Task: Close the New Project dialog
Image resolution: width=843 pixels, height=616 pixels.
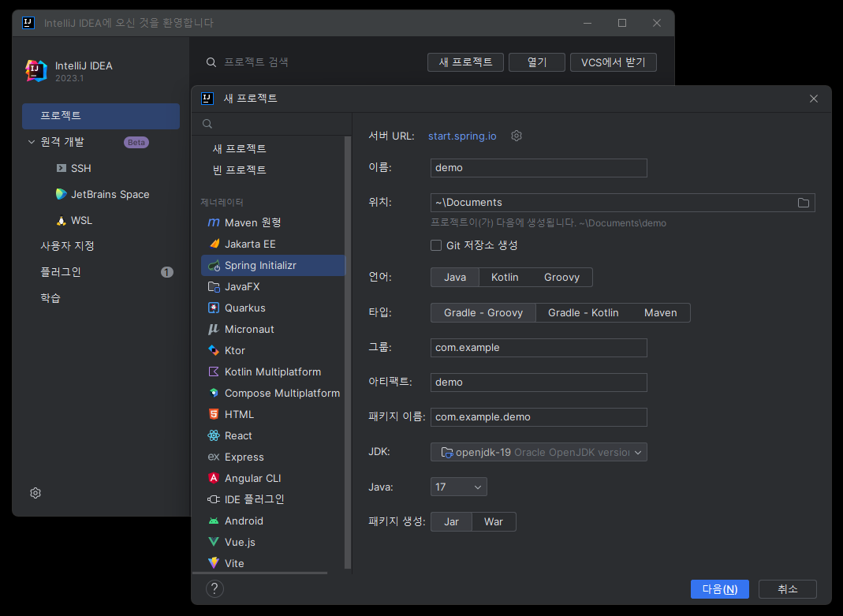Action: pyautogui.click(x=814, y=99)
